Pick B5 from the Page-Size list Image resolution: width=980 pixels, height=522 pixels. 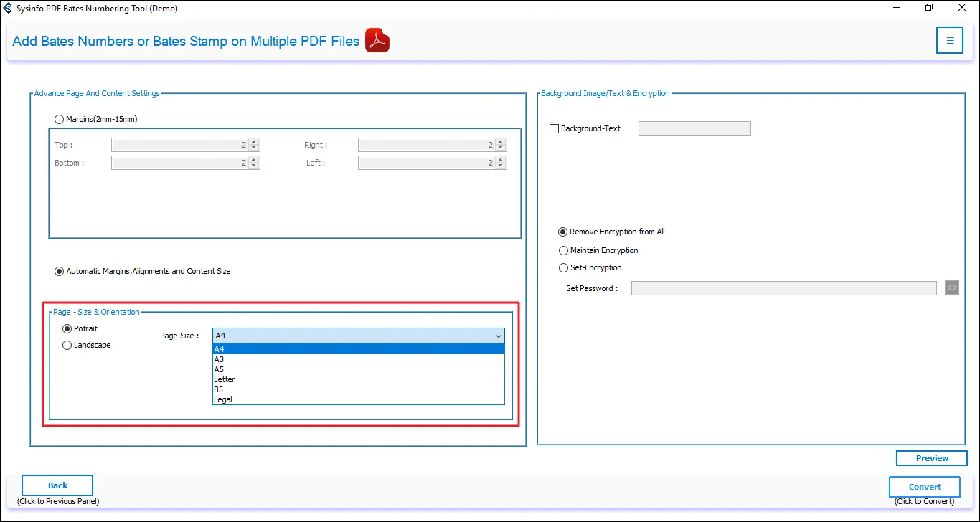coord(359,389)
